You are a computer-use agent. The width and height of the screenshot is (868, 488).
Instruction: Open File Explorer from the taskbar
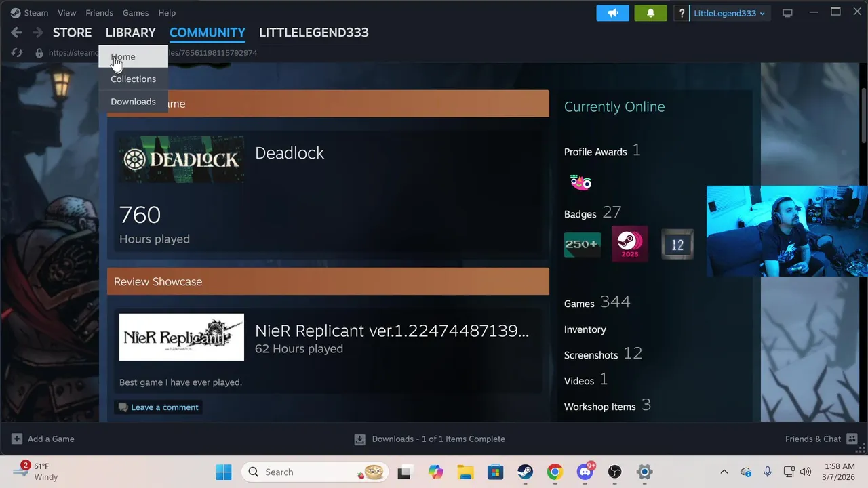click(x=465, y=472)
